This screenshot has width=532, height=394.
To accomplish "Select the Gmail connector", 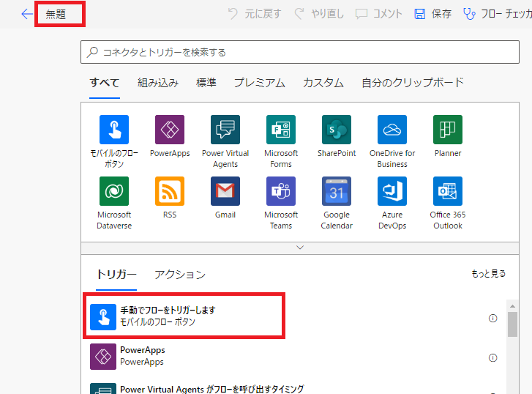I will pos(225,198).
